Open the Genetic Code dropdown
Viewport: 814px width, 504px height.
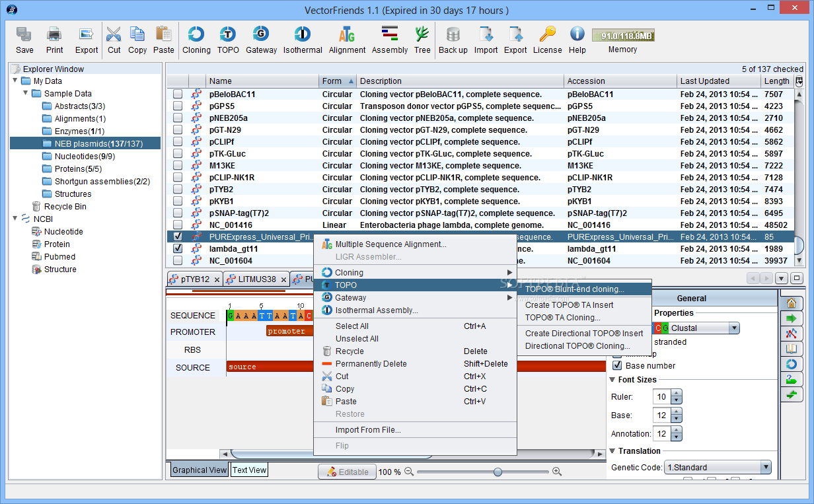(x=766, y=467)
